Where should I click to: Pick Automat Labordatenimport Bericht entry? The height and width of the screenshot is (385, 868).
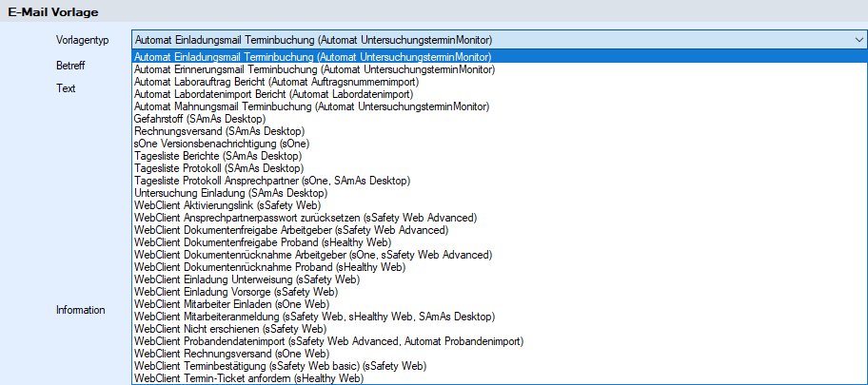click(500, 94)
